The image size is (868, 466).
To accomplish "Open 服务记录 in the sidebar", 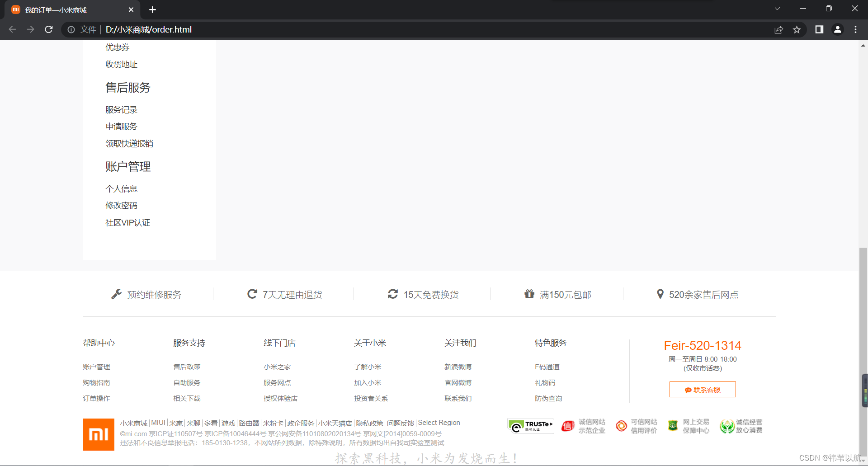I will (121, 110).
